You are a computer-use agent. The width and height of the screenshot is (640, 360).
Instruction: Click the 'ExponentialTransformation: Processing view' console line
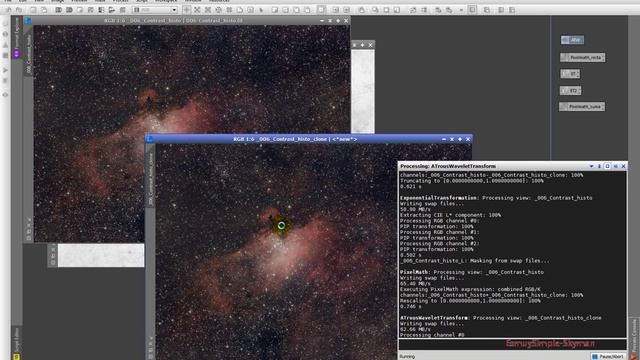tap(496, 198)
